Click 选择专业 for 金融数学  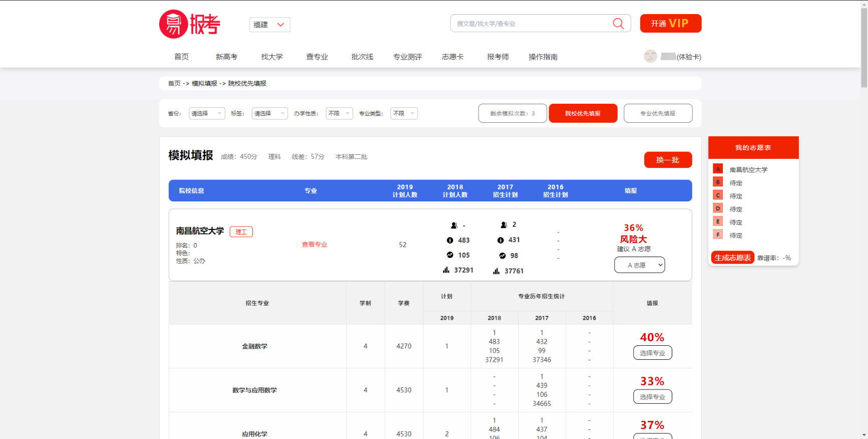652,353
